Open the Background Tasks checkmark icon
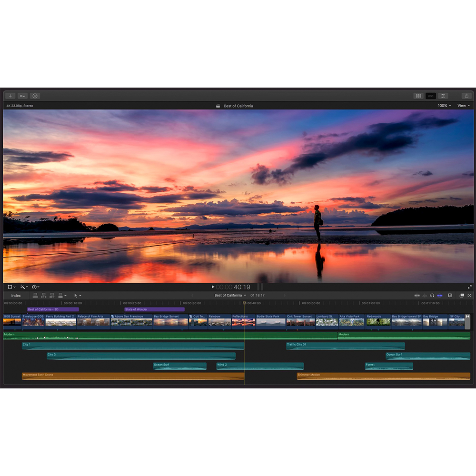The height and width of the screenshot is (476, 476). click(35, 96)
